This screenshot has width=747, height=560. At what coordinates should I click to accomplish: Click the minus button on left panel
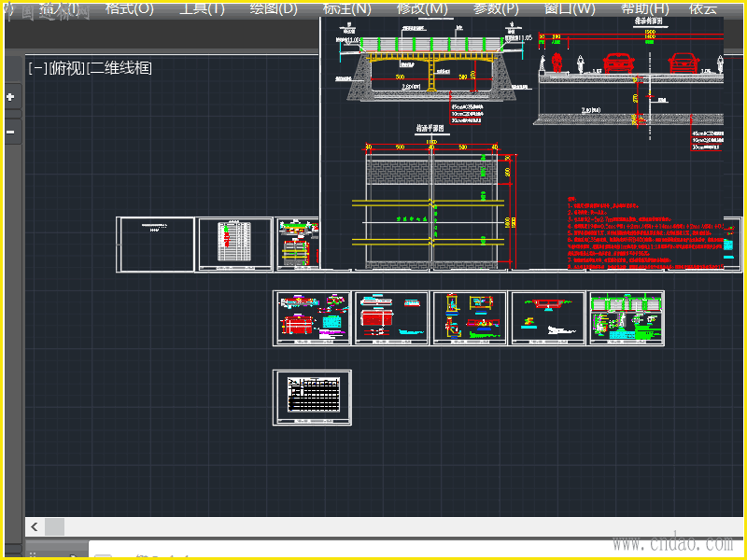tap(11, 132)
